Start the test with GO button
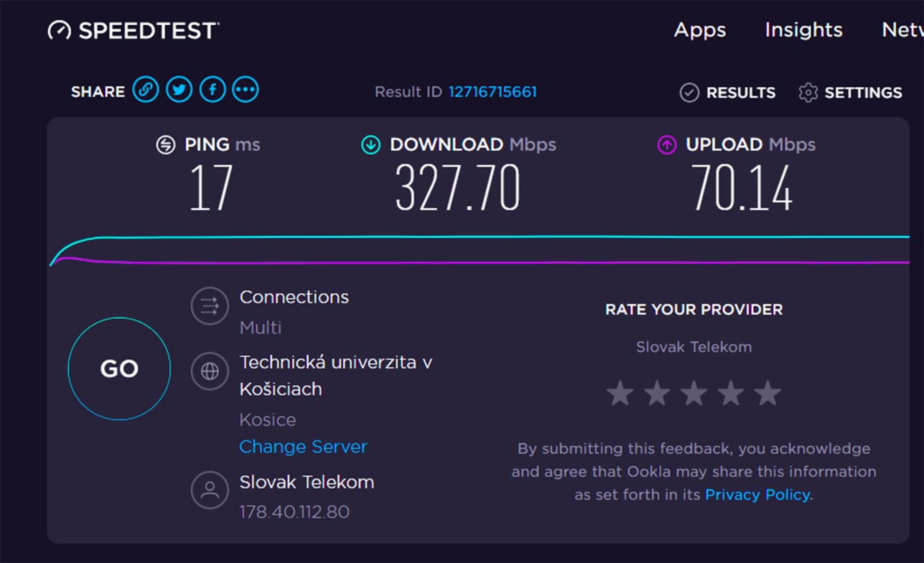Image resolution: width=924 pixels, height=563 pixels. point(119,369)
